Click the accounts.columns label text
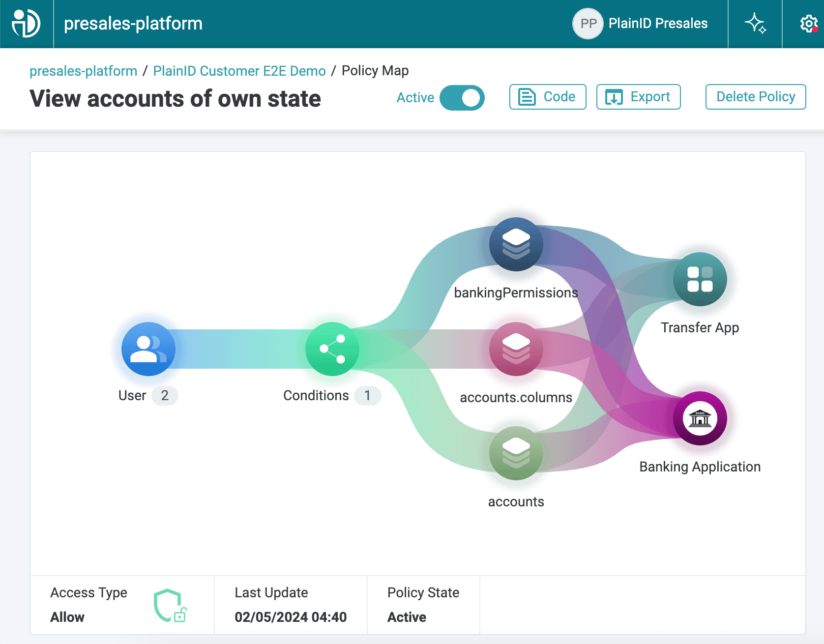Image resolution: width=824 pixels, height=644 pixels. 516,397
